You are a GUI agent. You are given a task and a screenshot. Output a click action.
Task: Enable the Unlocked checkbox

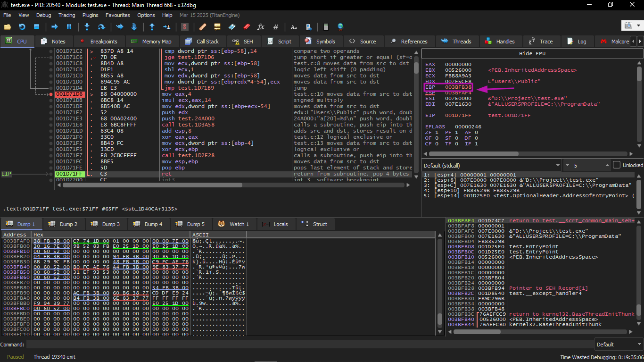pos(617,165)
